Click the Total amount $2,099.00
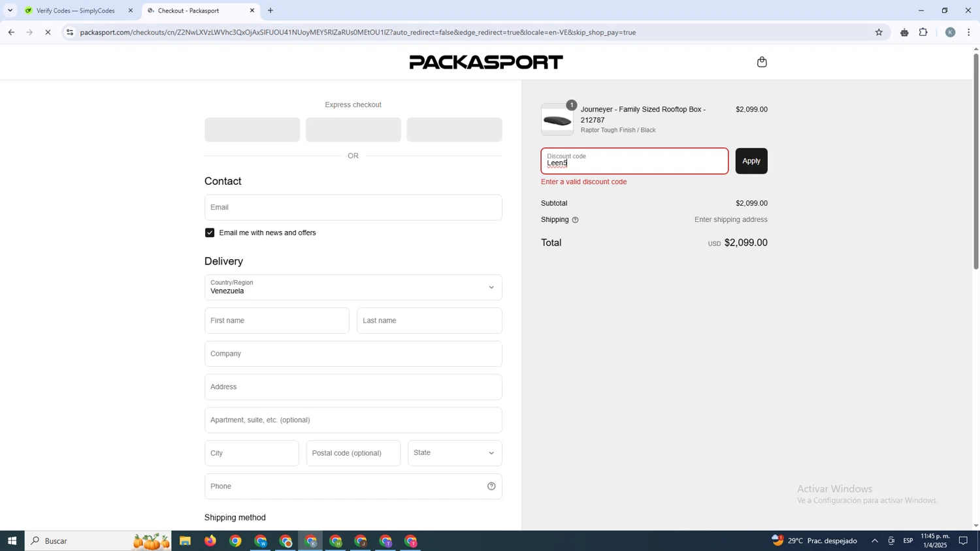The width and height of the screenshot is (980, 551). [746, 243]
